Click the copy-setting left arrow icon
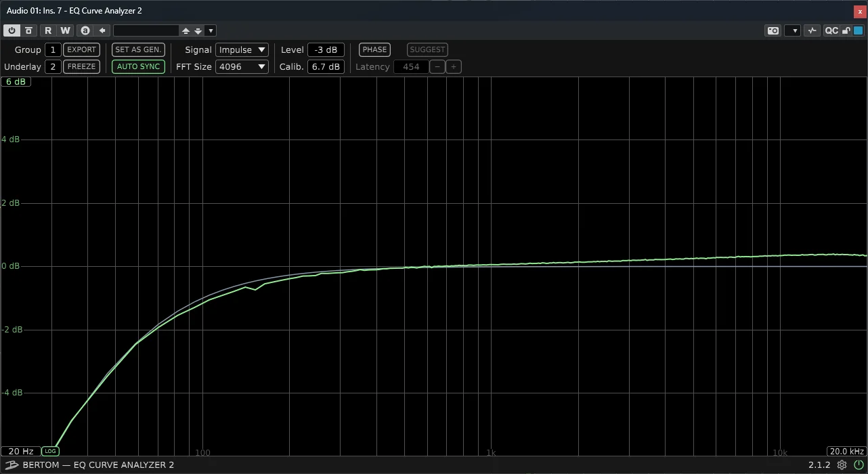This screenshot has height=474, width=868. click(x=102, y=30)
